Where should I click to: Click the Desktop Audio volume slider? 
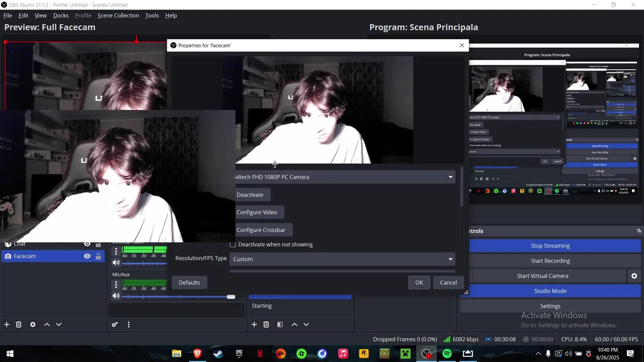click(x=144, y=263)
